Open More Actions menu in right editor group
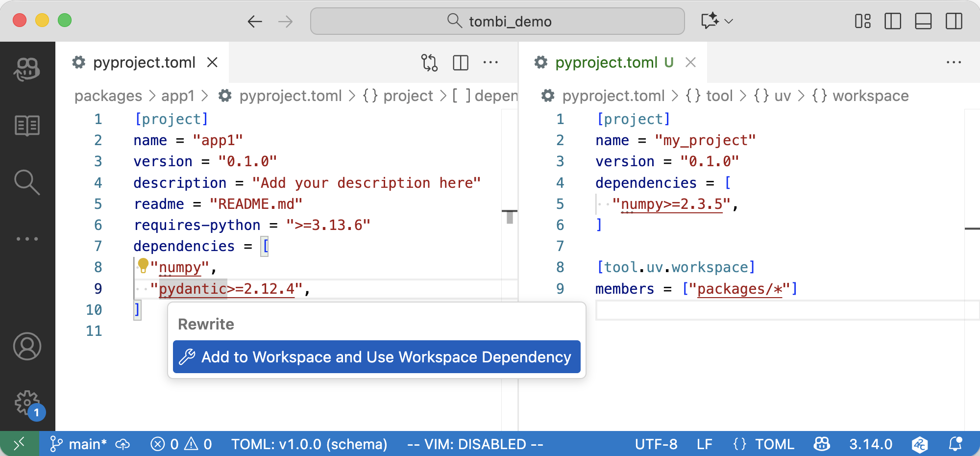This screenshot has width=980, height=456. (x=954, y=63)
